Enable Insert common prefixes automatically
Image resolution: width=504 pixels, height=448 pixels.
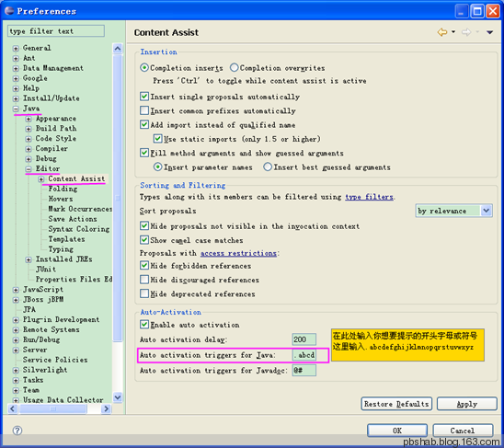click(x=144, y=110)
